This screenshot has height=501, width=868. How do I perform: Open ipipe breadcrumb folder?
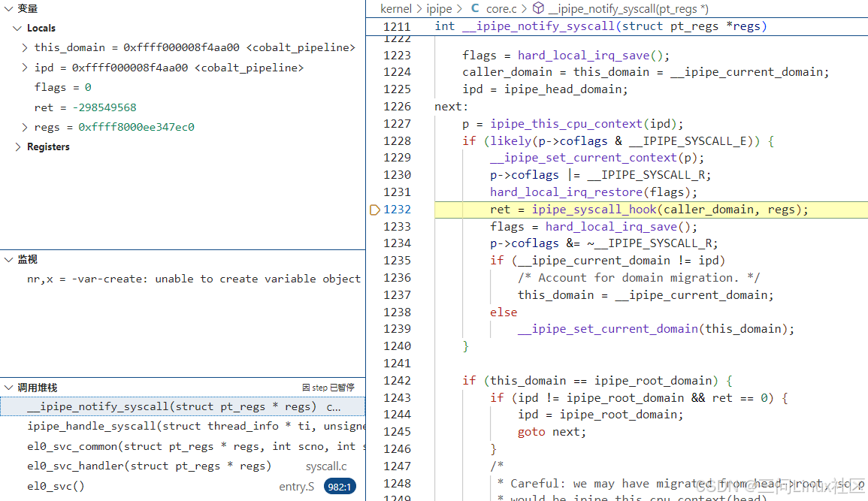click(439, 9)
